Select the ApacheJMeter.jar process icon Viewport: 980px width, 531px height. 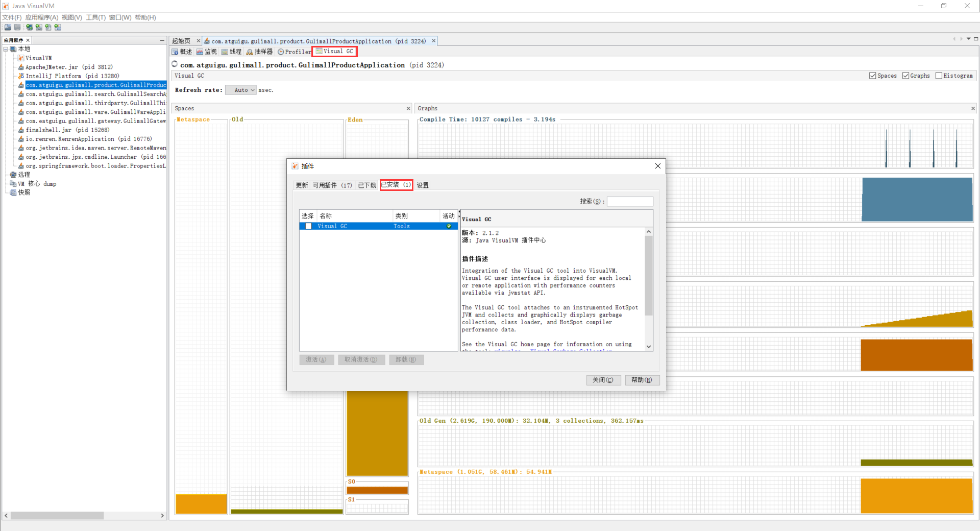coord(21,67)
